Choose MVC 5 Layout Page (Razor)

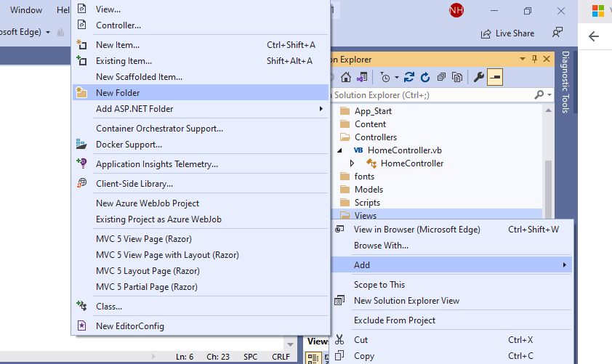click(x=200, y=271)
